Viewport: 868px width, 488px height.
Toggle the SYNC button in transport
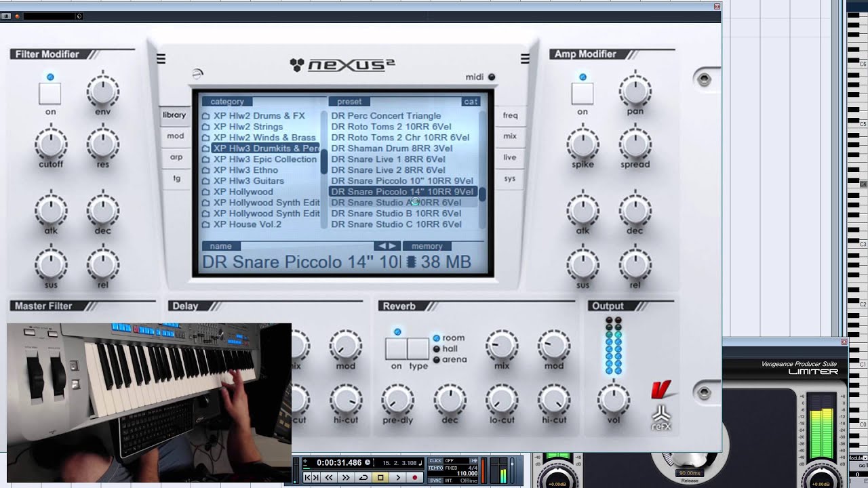pyautogui.click(x=435, y=481)
